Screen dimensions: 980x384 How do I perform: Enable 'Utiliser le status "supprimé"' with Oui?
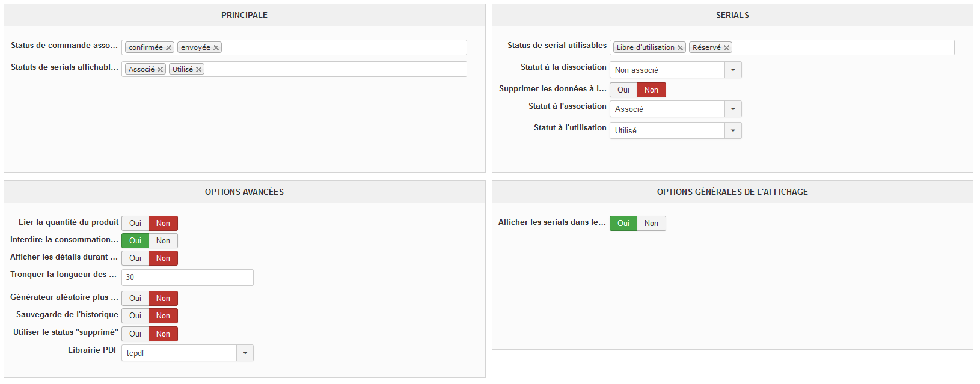coord(135,334)
